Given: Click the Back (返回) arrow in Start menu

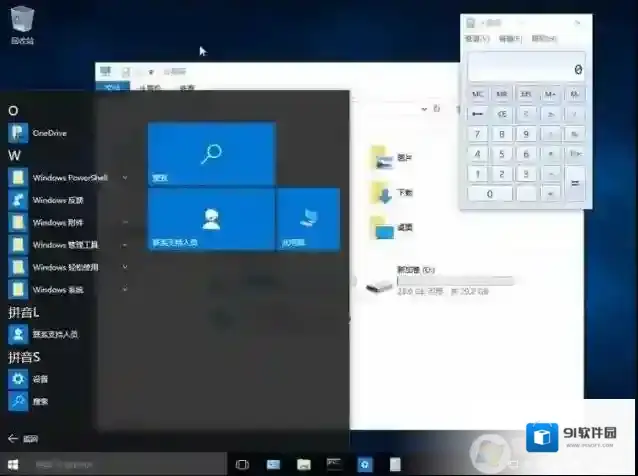Looking at the screenshot, I should (14, 438).
